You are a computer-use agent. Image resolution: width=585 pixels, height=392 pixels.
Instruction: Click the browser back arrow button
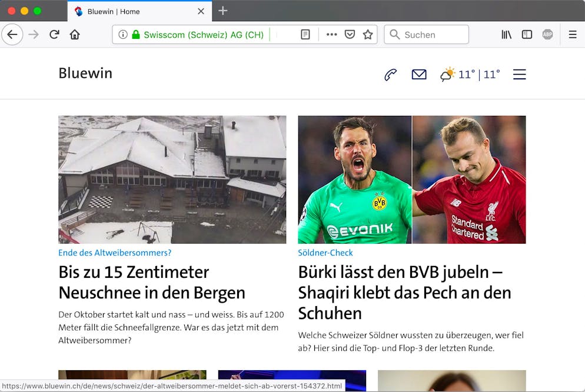12,35
